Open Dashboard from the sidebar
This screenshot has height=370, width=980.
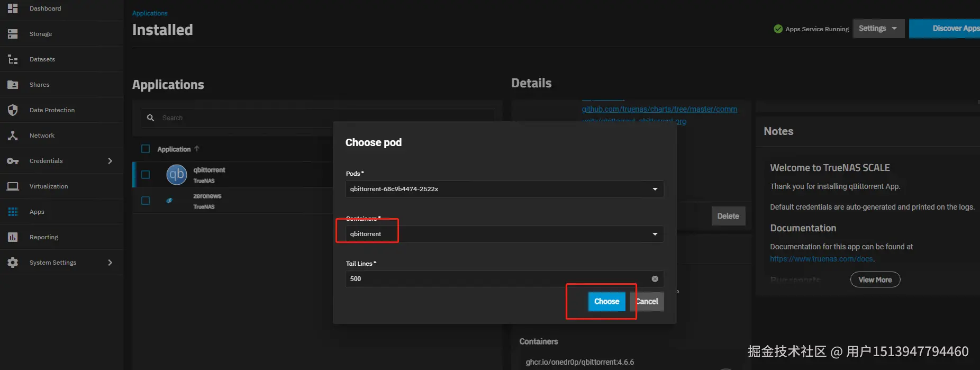point(45,8)
